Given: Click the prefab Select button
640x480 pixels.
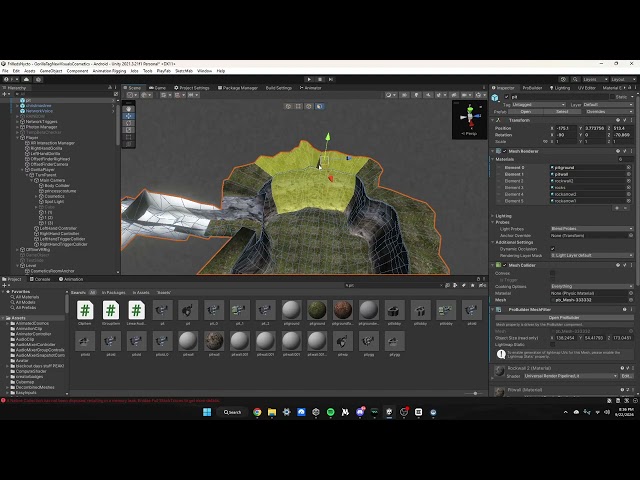Looking at the screenshot, I should point(562,111).
